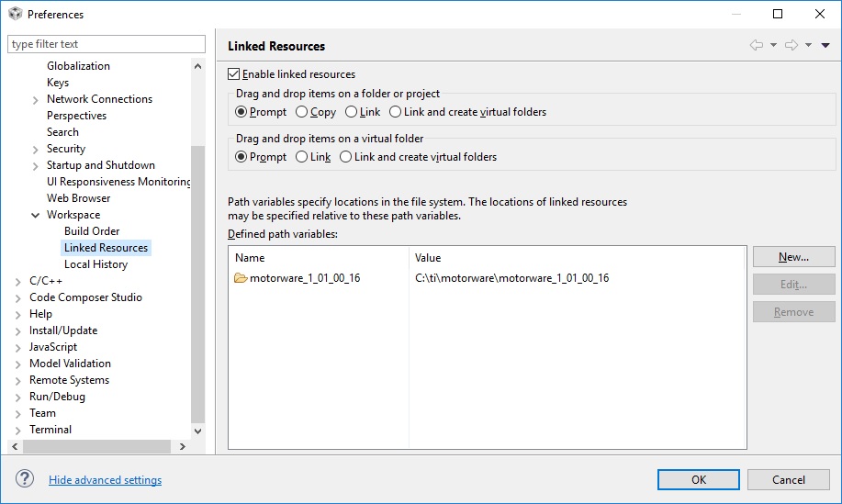Open the Local History preferences page
The image size is (842, 504).
point(95,264)
